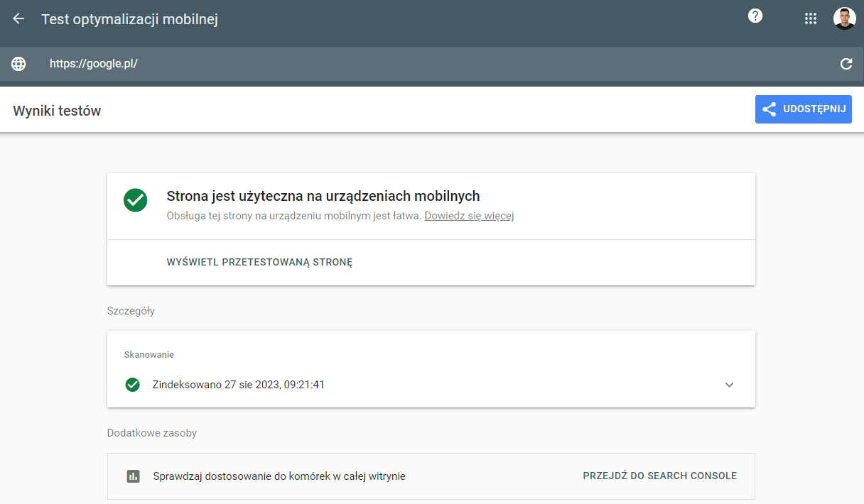Click the bar chart icon in resources

(x=133, y=476)
